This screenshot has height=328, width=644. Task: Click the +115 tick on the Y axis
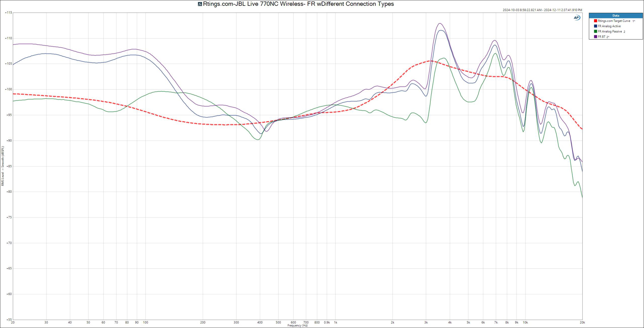point(8,13)
